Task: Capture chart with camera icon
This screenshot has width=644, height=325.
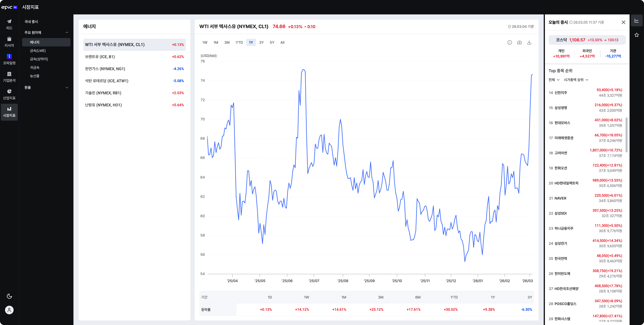Action: tap(519, 42)
